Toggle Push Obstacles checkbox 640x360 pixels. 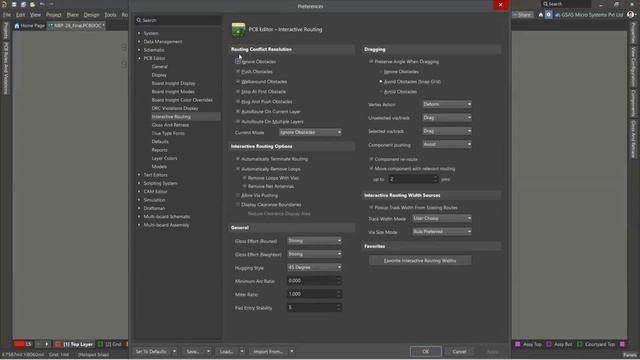click(x=238, y=71)
